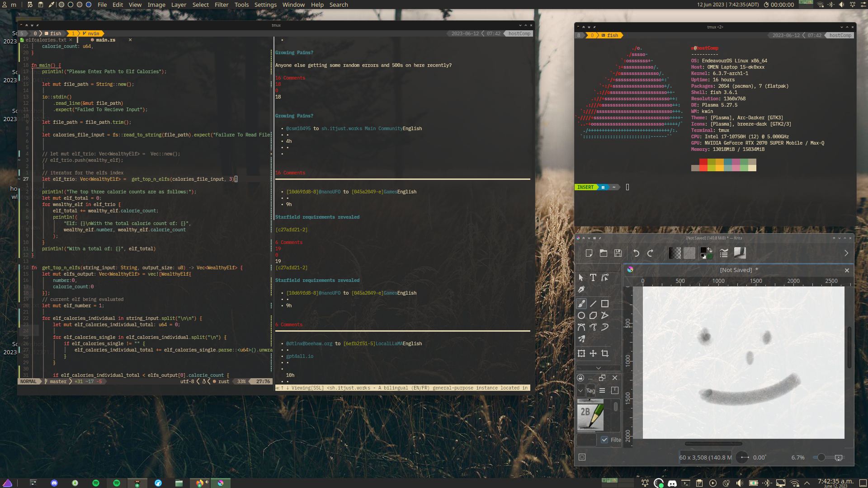
Task: Open the Layer menu
Action: [x=179, y=5]
